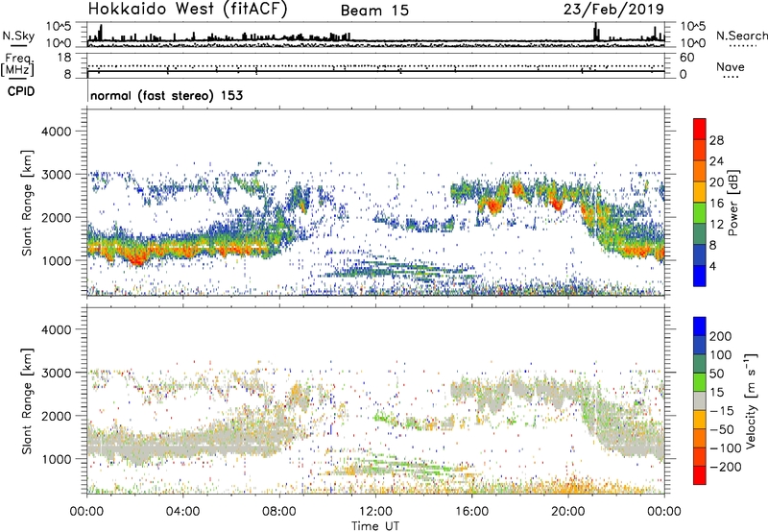Screen dimensions: 768x532
Task: Click the 'Hokkaido West (fitACF)' title text
Action: point(187,10)
